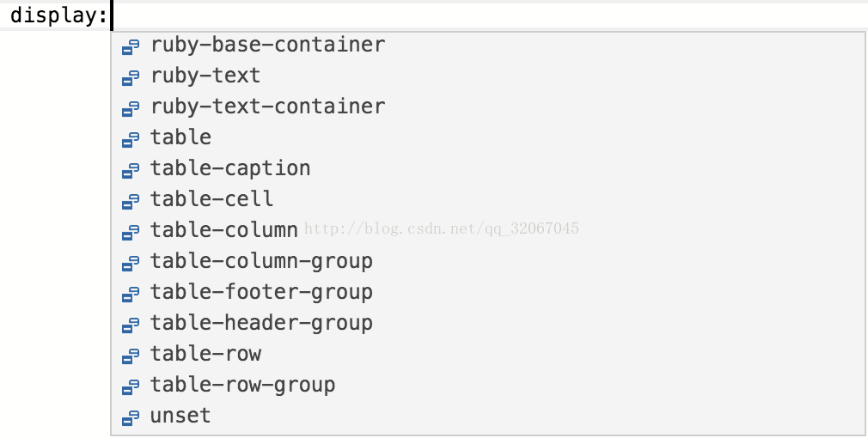Screen dimensions: 868x438
Task: Pick table-header-group from the list
Action: pos(488,324)
